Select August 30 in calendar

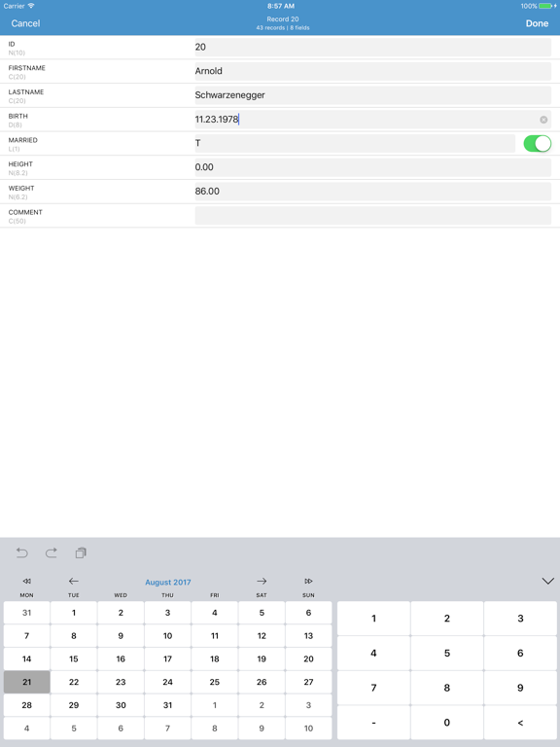121,705
